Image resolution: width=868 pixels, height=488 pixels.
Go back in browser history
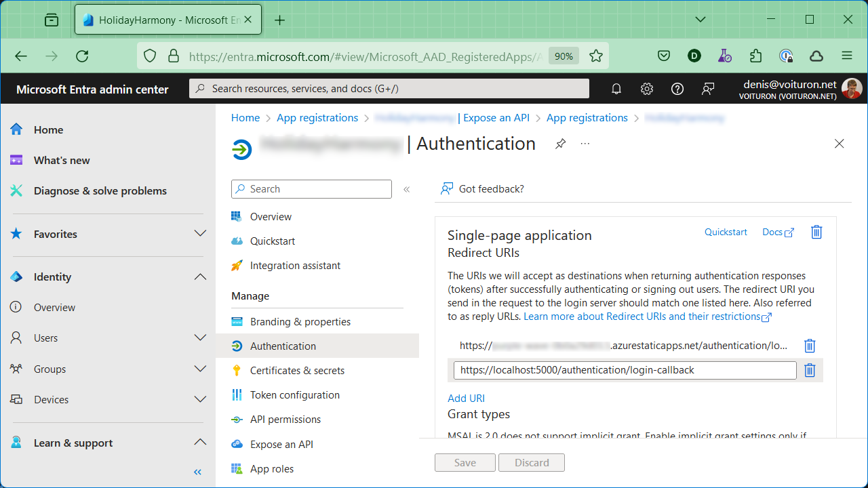point(21,56)
